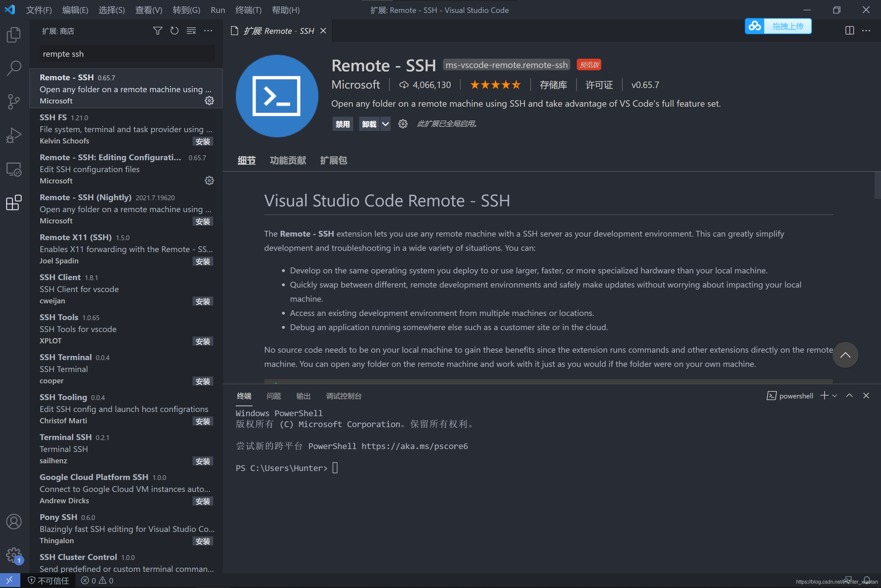881x588 pixels.
Task: Click the 不可信任 workspace trust status
Action: pyautogui.click(x=48, y=581)
